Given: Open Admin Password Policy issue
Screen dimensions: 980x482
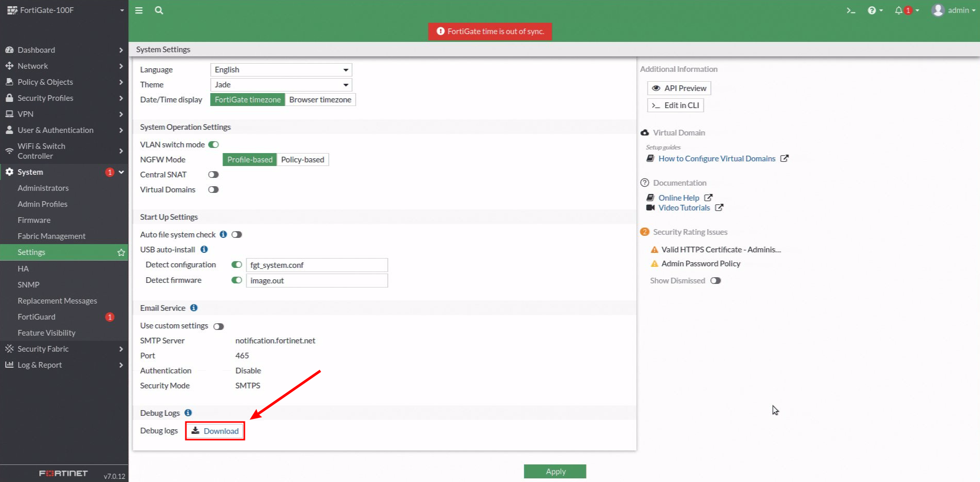Looking at the screenshot, I should click(x=701, y=264).
